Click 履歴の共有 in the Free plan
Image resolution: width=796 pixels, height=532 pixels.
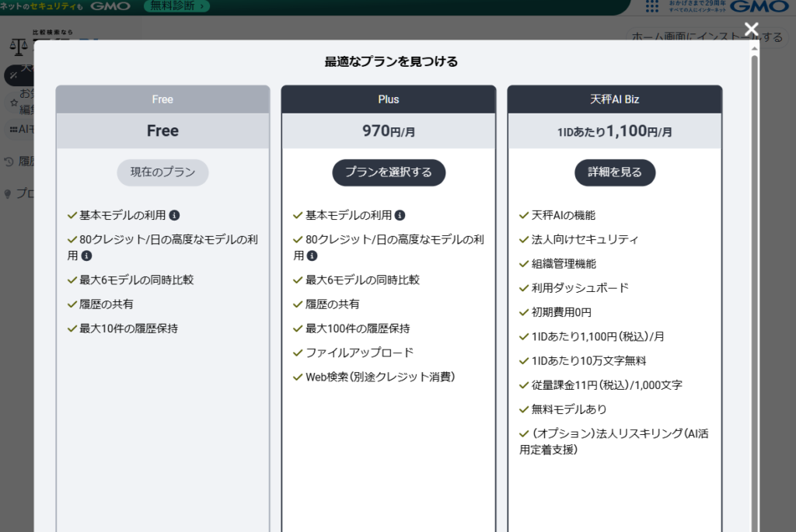106,304
